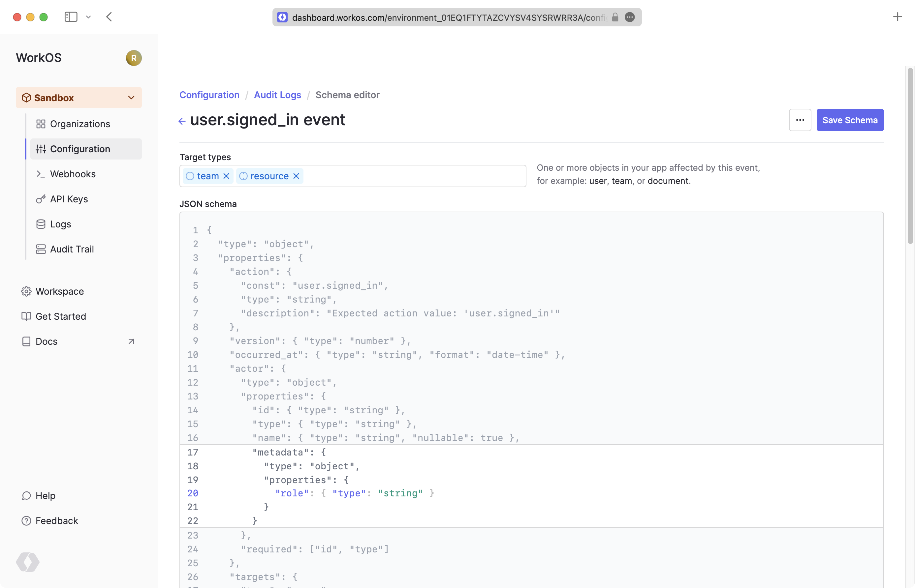Click the WorkOS logo at sidebar bottom

27,562
